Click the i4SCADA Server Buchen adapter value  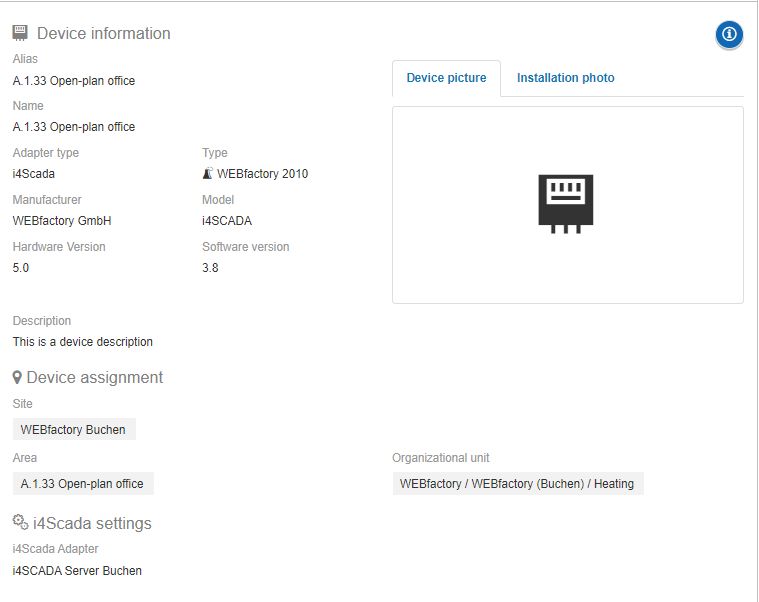pyautogui.click(x=77, y=571)
